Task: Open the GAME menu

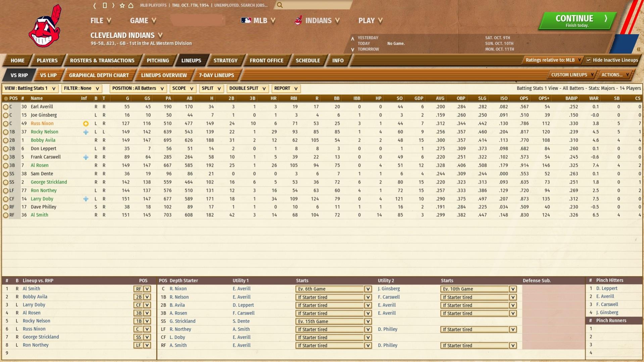Action: pos(143,21)
